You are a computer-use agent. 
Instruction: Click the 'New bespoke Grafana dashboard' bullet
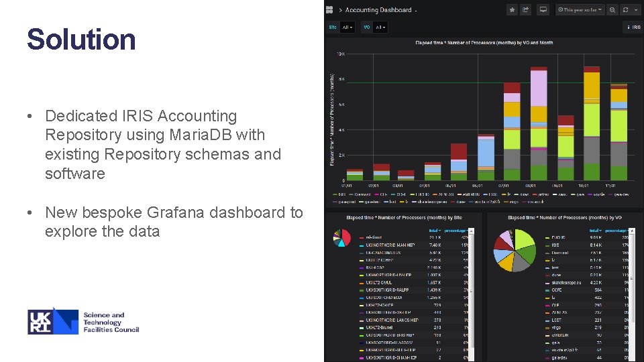tap(174, 222)
